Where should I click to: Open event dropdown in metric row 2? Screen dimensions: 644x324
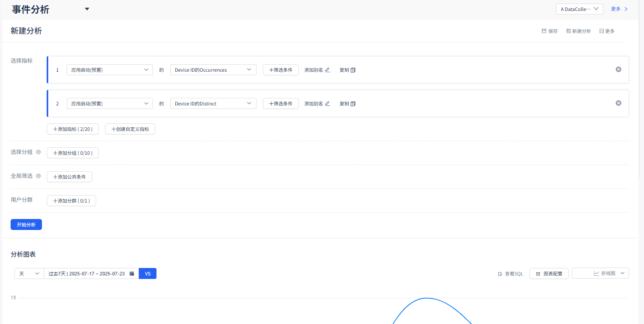coord(110,103)
